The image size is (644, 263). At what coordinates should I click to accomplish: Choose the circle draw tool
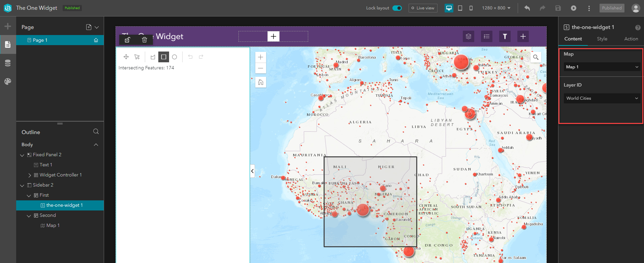tap(174, 57)
